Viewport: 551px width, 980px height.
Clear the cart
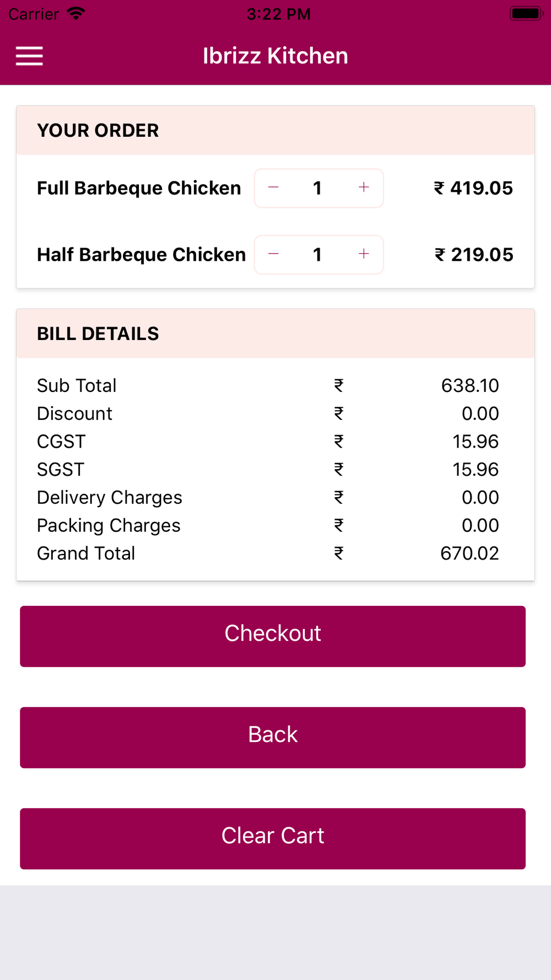[273, 838]
